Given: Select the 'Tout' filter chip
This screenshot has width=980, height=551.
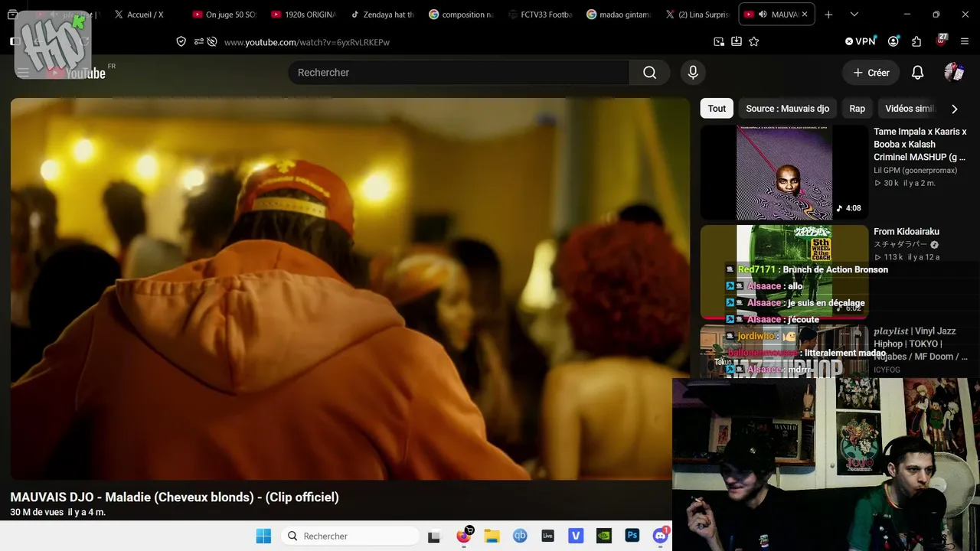Looking at the screenshot, I should coord(717,109).
